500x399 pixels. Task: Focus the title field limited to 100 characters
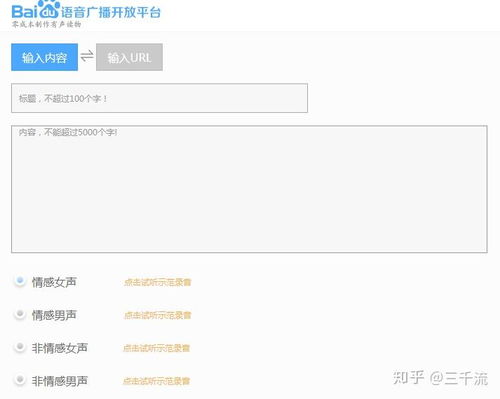pos(159,98)
